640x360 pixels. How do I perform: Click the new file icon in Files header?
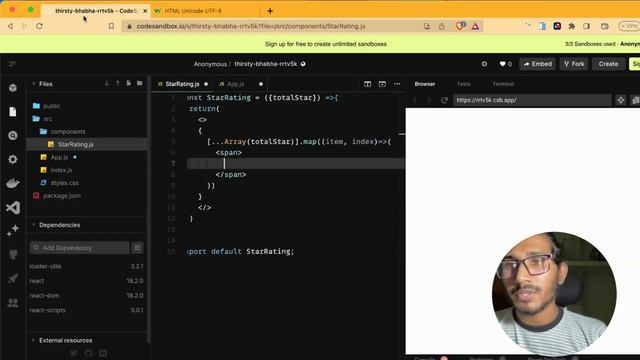[129, 83]
